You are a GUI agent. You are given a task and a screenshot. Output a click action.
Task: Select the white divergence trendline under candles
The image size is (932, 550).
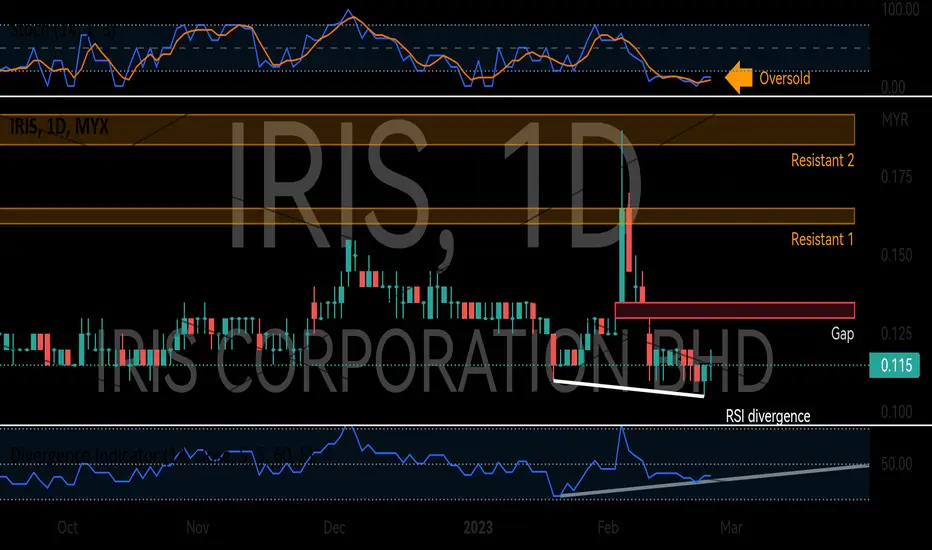tap(629, 388)
